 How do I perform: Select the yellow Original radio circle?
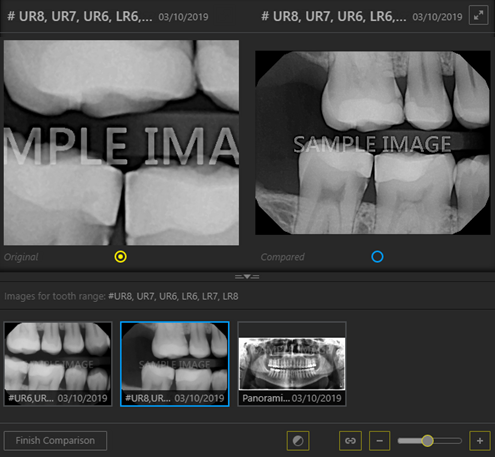(121, 257)
